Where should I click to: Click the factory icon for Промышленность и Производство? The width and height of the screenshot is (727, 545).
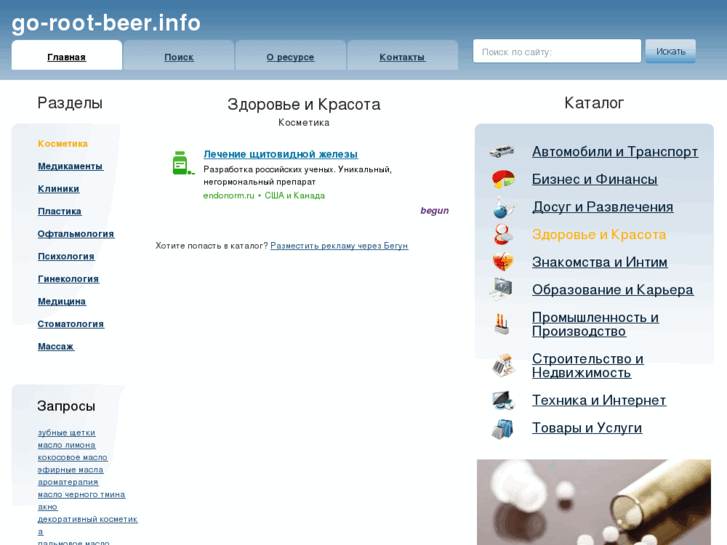[502, 324]
